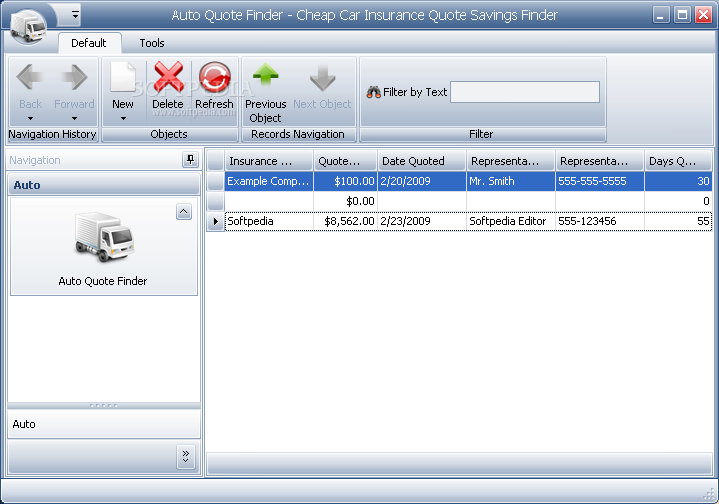Click the application truck logo button
Image resolution: width=719 pixels, height=504 pixels.
[x=30, y=23]
